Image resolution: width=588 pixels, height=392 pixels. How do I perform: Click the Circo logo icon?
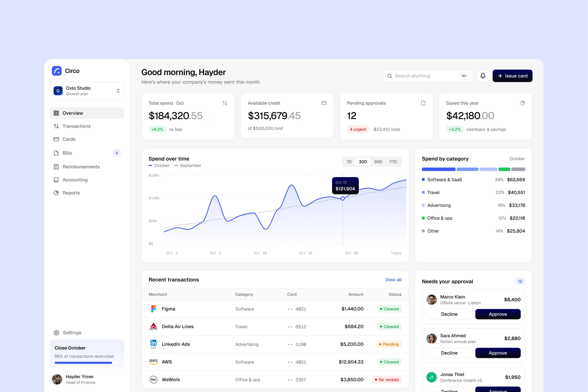pyautogui.click(x=57, y=71)
